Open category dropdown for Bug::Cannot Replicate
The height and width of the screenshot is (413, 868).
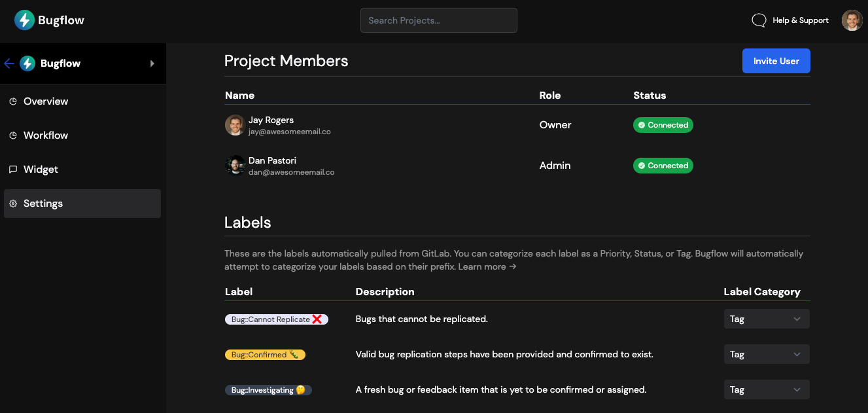[x=767, y=319]
